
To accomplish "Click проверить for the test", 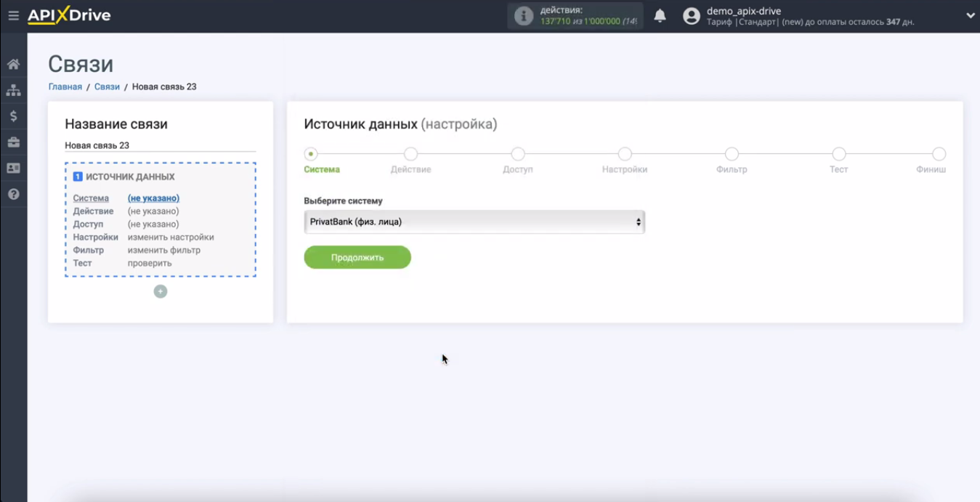I will pos(150,264).
